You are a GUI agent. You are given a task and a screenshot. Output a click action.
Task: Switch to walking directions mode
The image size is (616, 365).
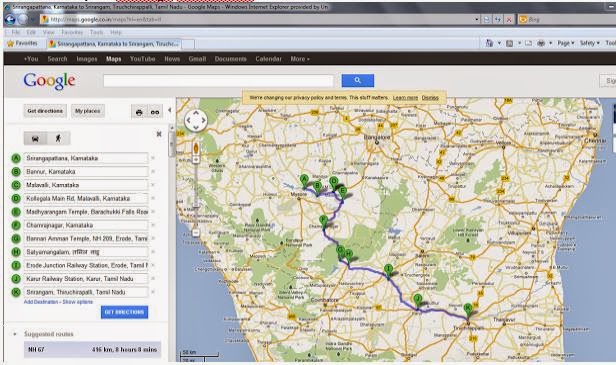point(59,138)
